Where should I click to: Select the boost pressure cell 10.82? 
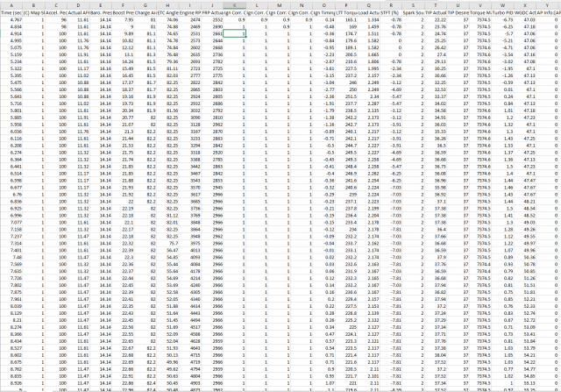coord(123,40)
